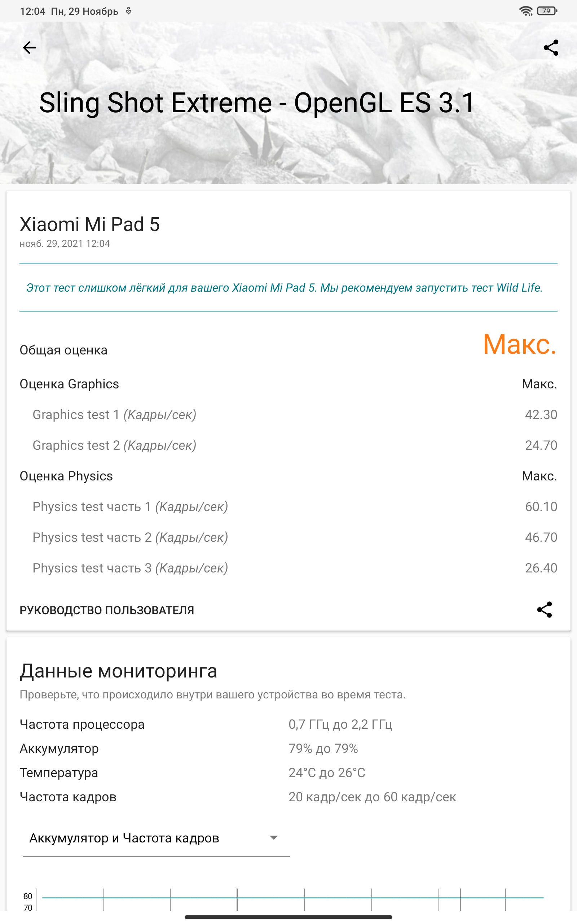
Task: Select the 'Physics test часть 1' row
Action: pyautogui.click(x=288, y=507)
